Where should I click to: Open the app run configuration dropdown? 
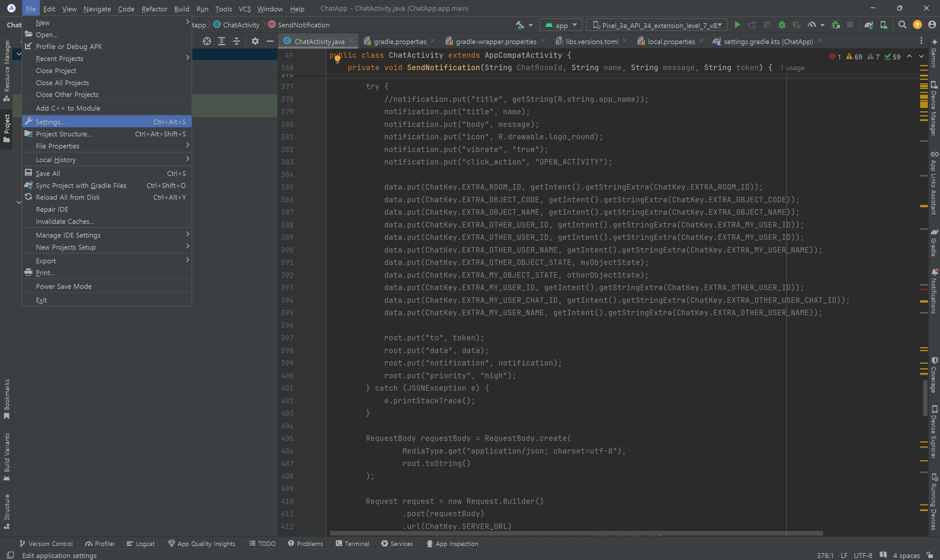[x=561, y=25]
